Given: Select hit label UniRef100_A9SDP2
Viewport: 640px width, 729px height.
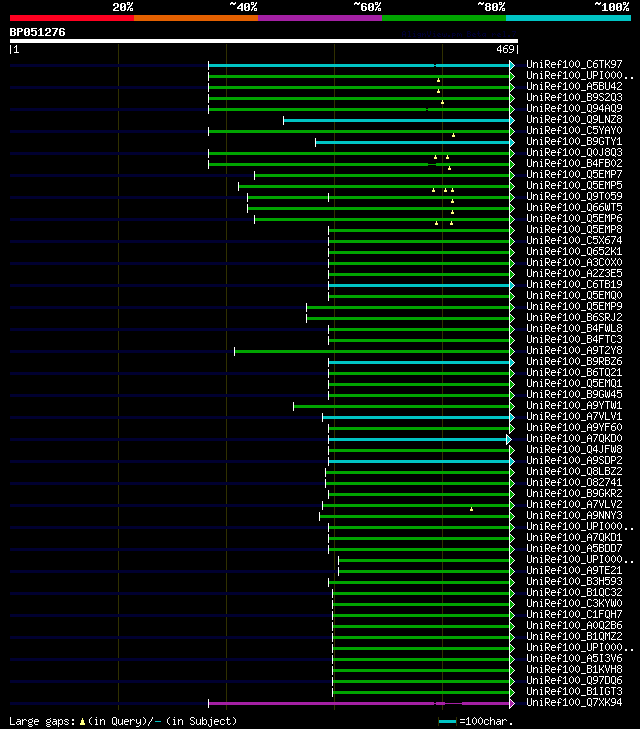Looking at the screenshot, I should 574,460.
